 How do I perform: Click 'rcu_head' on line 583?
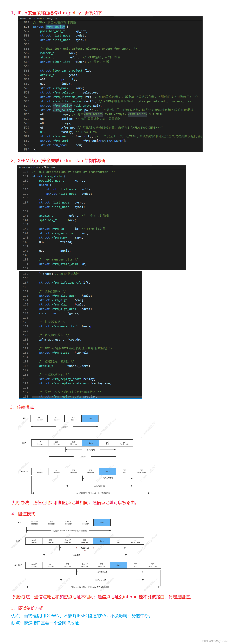pyautogui.click(x=59, y=145)
